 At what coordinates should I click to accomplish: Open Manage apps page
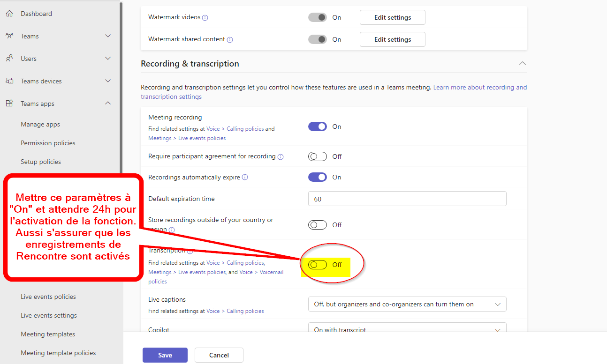tap(40, 124)
